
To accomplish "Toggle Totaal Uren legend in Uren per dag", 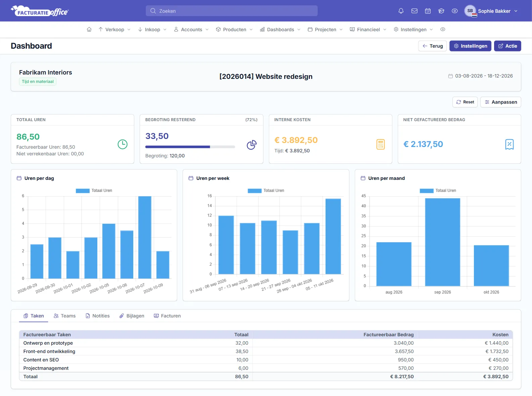I will coord(94,191).
